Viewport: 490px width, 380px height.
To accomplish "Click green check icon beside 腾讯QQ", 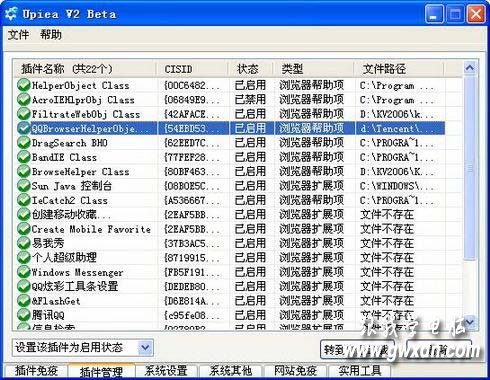I will (x=24, y=315).
